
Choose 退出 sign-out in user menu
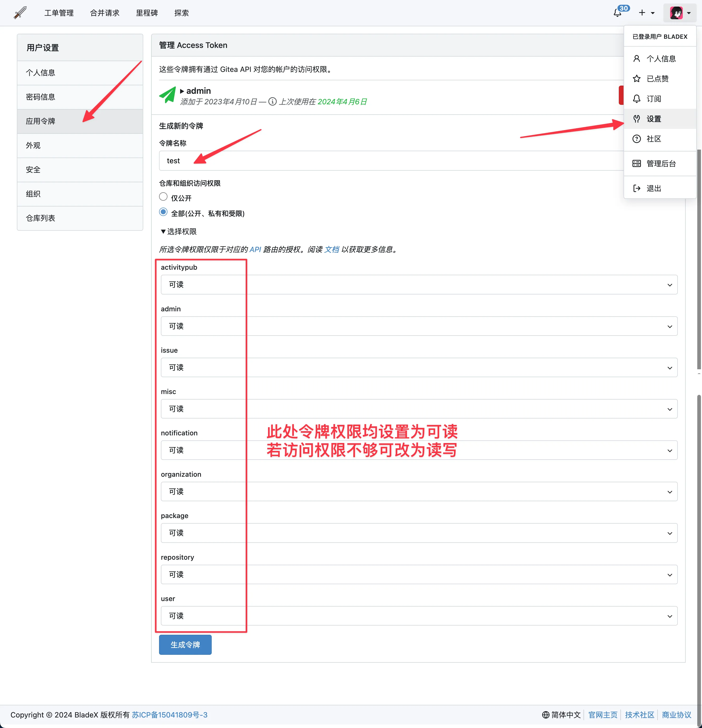[653, 188]
